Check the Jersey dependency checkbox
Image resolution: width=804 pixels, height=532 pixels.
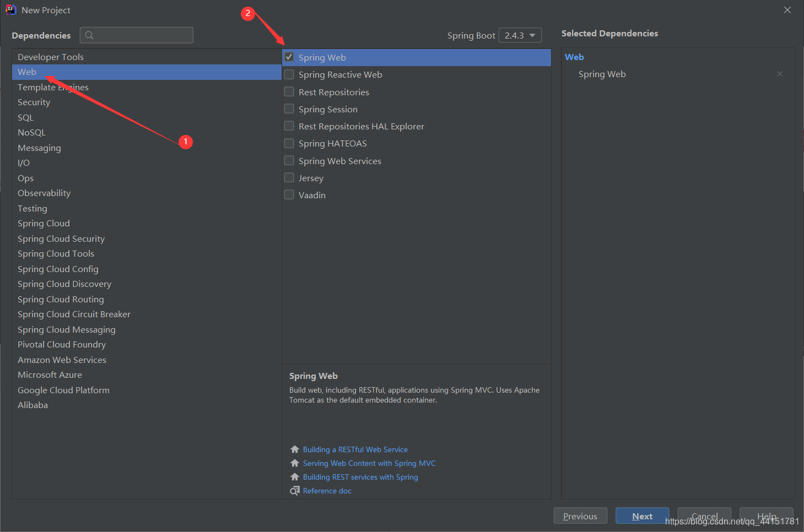[289, 177]
